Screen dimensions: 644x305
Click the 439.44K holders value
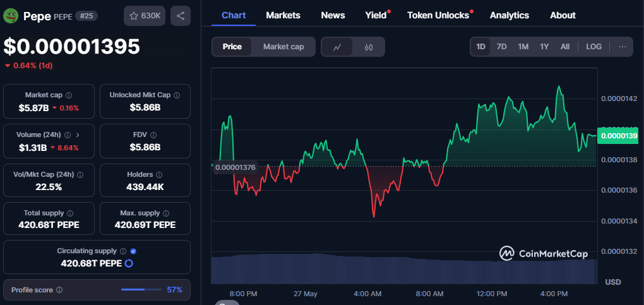[x=145, y=187]
